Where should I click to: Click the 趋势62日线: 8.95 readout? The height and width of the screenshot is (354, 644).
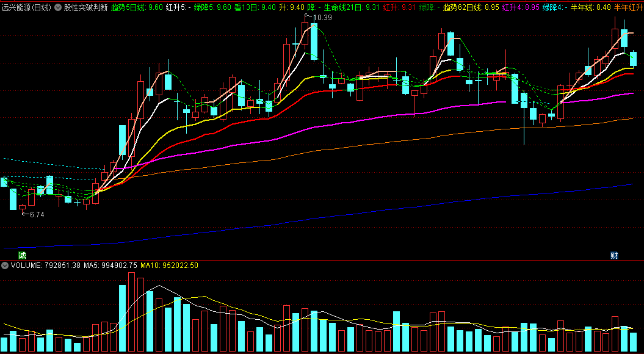[471, 7]
